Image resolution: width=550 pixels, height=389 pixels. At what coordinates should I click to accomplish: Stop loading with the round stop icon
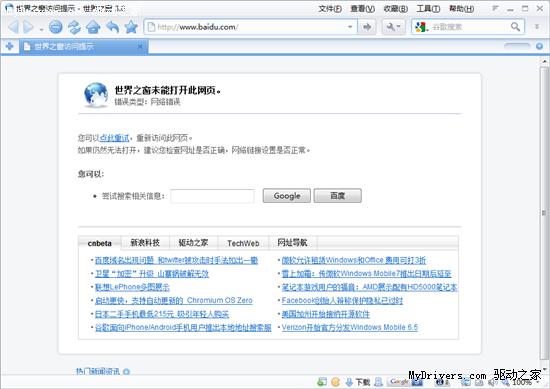pyautogui.click(x=55, y=27)
